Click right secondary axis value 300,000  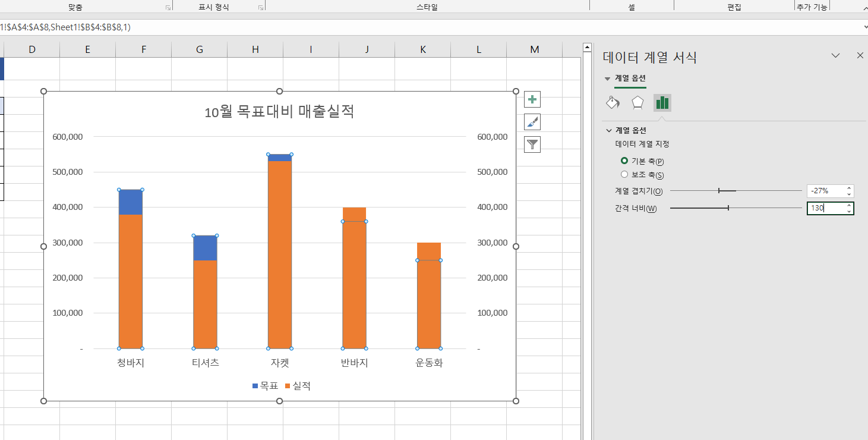pos(492,243)
